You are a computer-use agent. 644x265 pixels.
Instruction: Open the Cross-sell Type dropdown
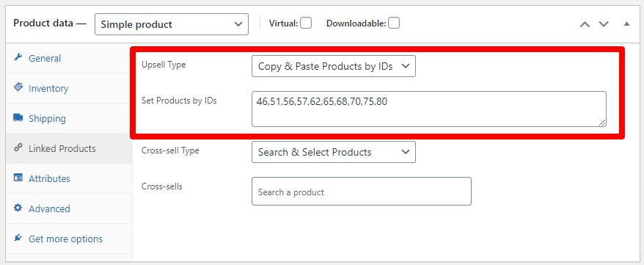[334, 152]
